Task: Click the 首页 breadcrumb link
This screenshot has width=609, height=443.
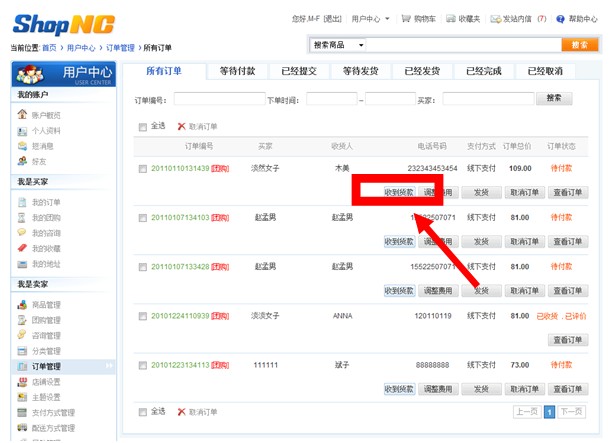Action: point(49,48)
